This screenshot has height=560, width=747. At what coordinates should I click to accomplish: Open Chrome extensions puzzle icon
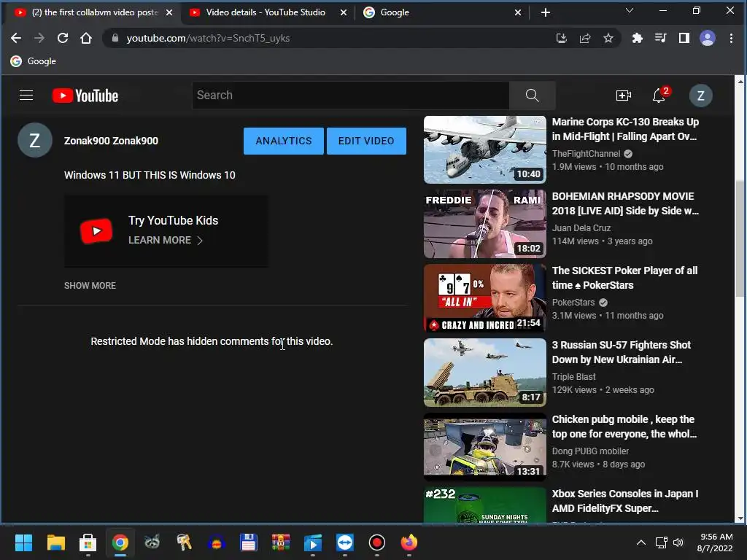click(637, 38)
